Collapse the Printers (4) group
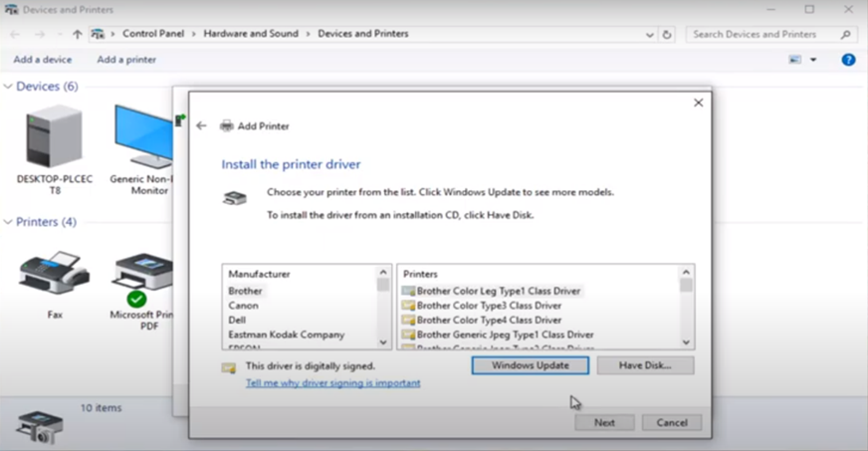868x451 pixels. coord(8,222)
